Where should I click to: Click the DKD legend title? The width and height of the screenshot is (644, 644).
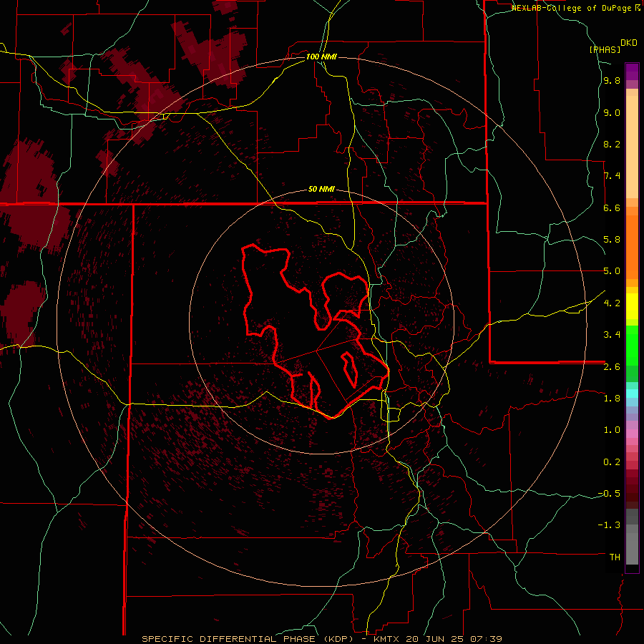pos(628,43)
